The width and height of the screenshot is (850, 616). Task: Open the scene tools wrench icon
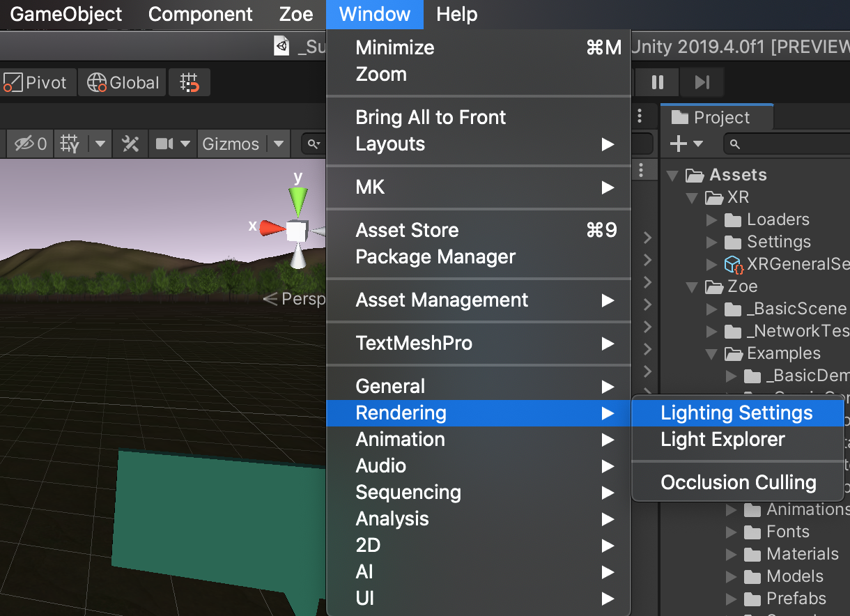point(130,144)
